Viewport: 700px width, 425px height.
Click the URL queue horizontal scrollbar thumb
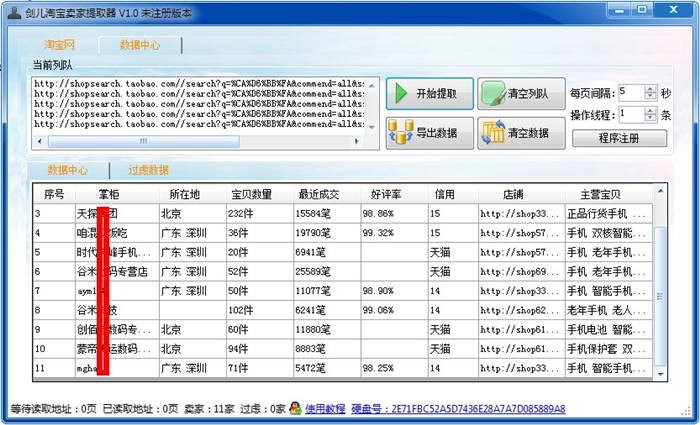point(144,141)
